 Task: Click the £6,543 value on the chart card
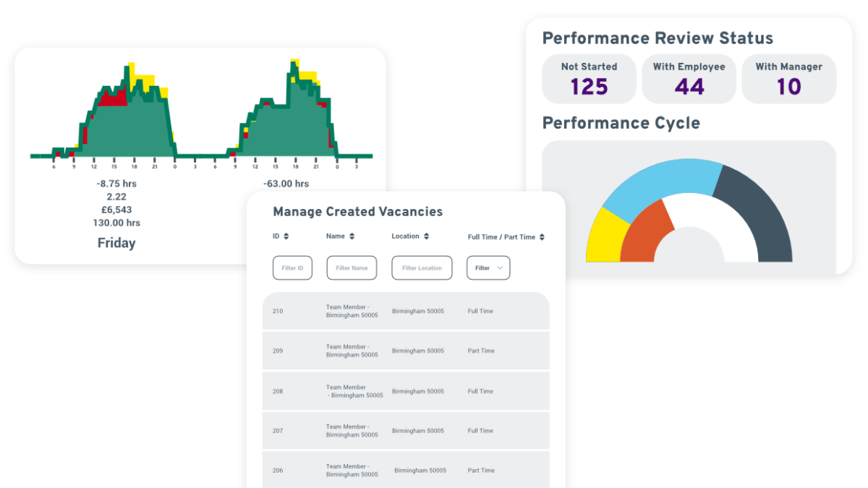coord(116,210)
